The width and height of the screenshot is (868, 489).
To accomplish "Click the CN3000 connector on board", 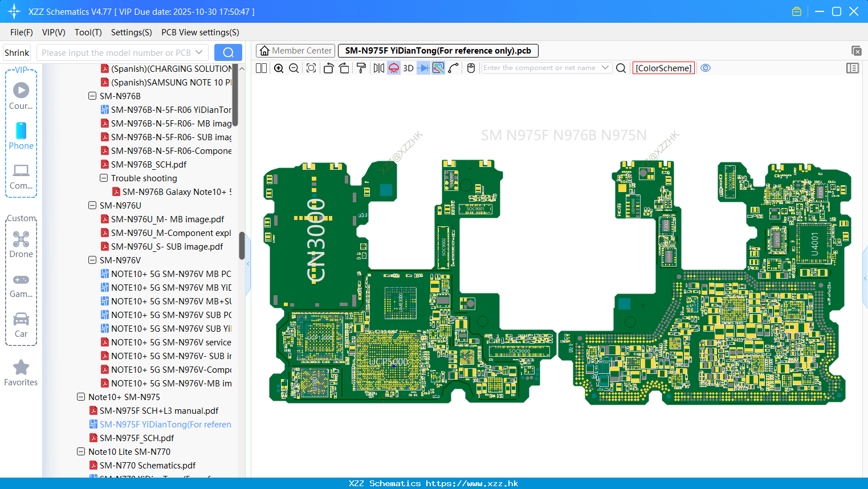I will 316,240.
